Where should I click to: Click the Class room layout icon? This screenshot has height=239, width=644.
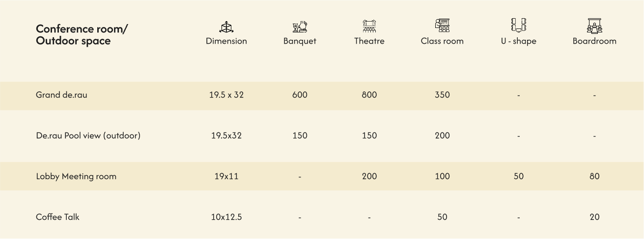coord(442,26)
